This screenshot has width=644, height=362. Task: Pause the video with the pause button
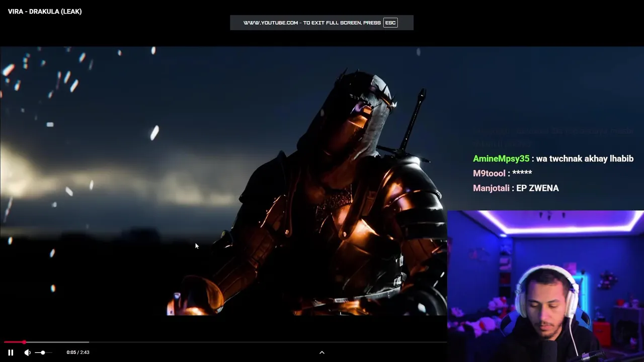point(11,352)
